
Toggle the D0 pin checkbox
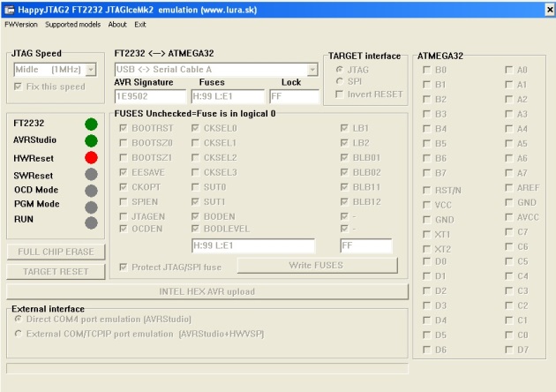426,261
